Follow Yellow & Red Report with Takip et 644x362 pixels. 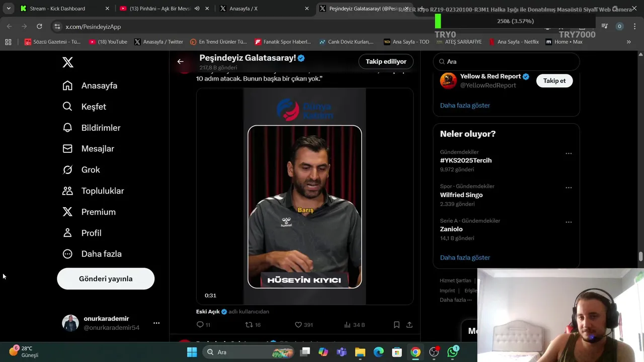tap(554, 80)
